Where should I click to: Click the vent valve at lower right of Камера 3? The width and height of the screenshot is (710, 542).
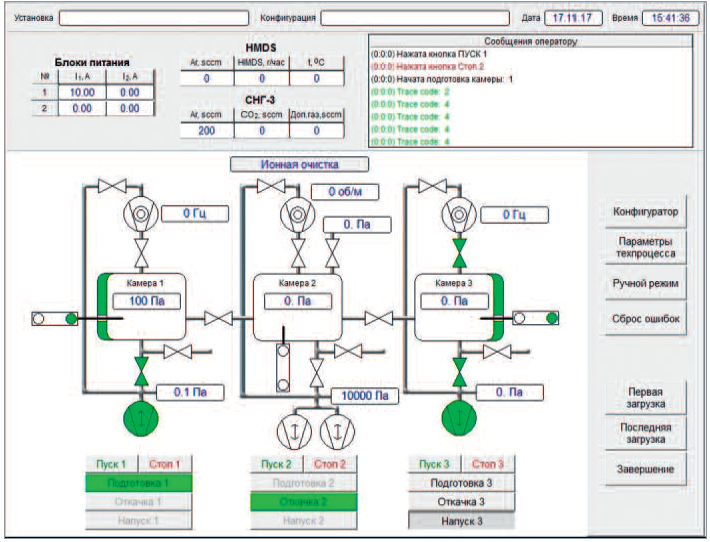[x=497, y=352]
